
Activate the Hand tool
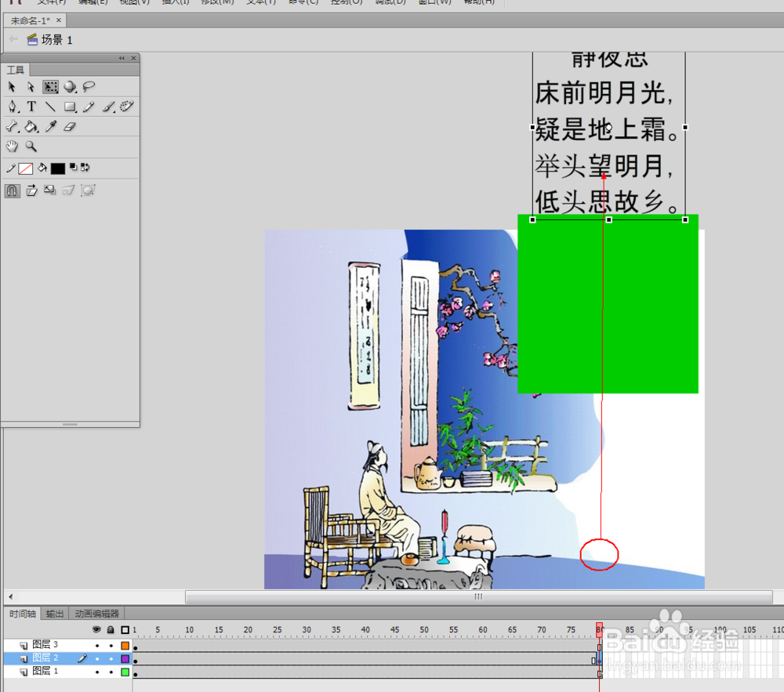point(12,147)
